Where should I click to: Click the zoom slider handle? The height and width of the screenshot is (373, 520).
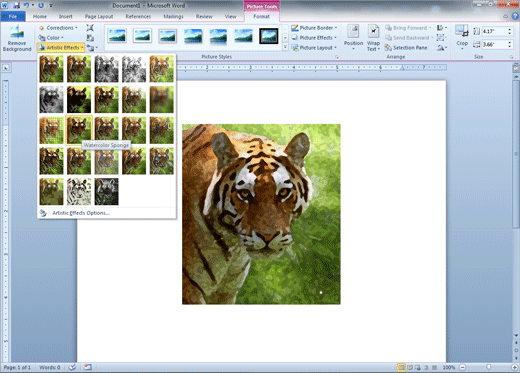coord(489,367)
